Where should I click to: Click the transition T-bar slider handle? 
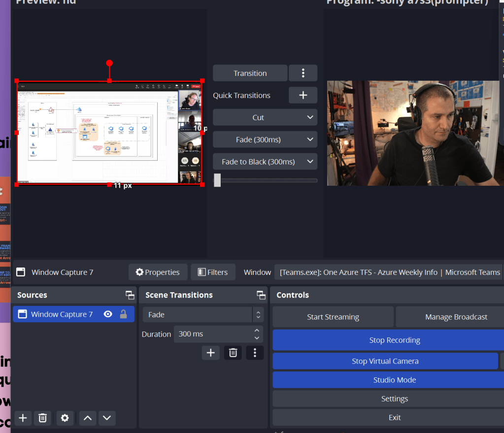[217, 180]
